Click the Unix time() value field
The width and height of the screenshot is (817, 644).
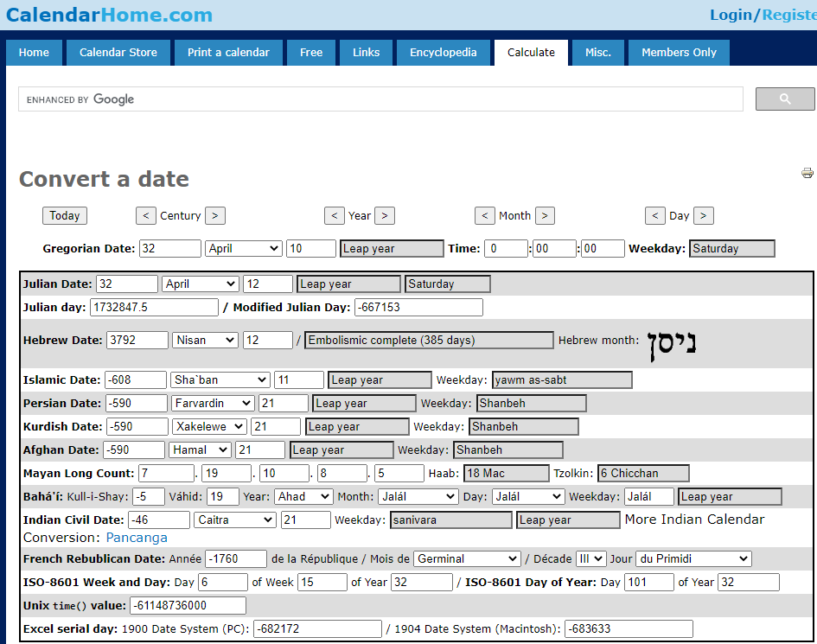(188, 605)
